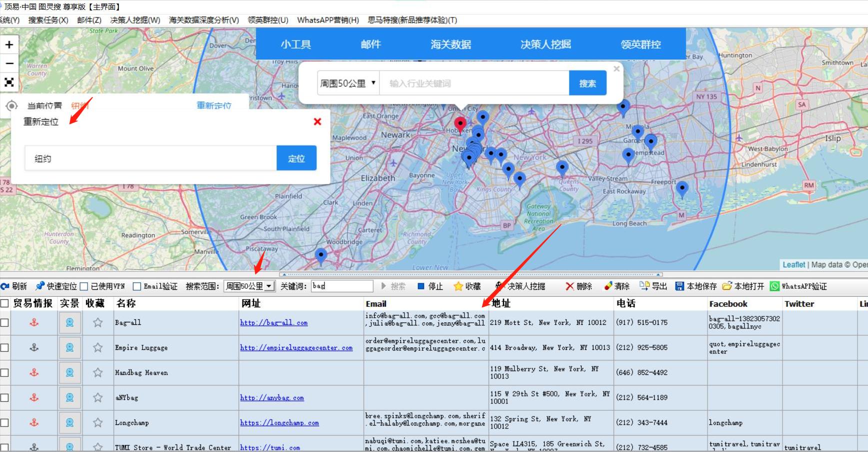868x452 pixels.
Task: Open the longchamp.com website link
Action: pos(279,422)
